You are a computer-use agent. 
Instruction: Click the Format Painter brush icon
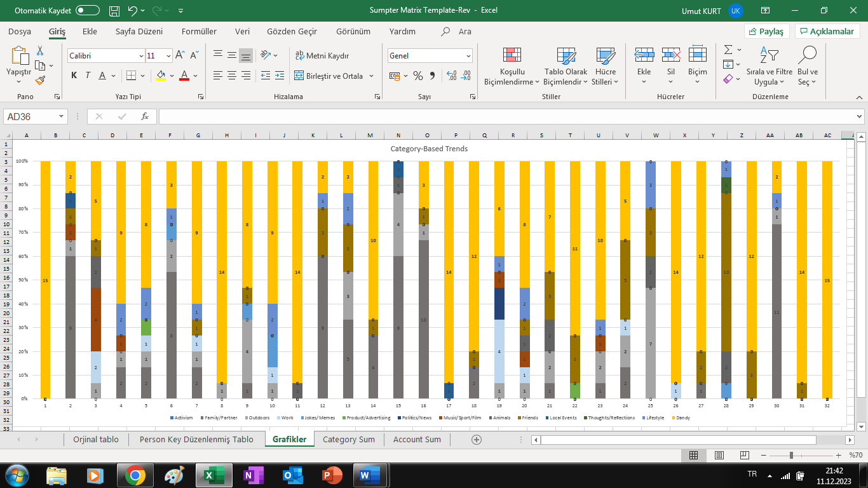coord(40,81)
